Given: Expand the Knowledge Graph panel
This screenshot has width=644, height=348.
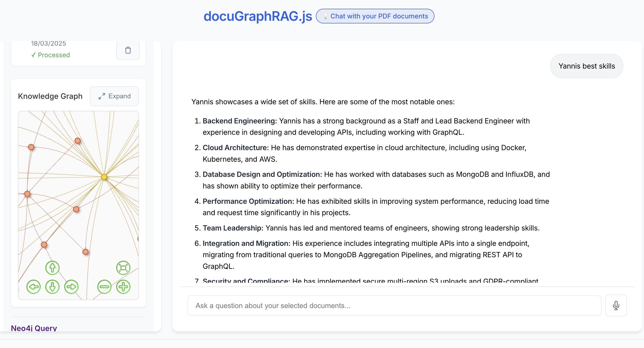Looking at the screenshot, I should 115,96.
